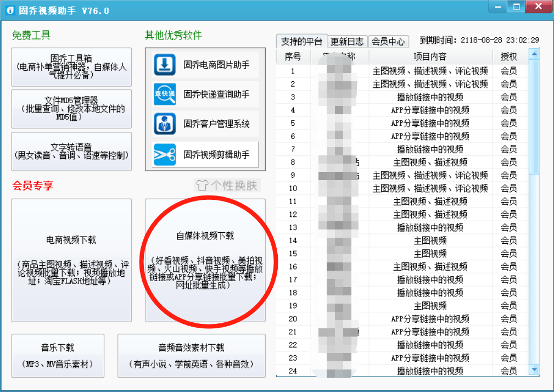Click the 项目内容 column header
Viewport: 554px width, 392px height.
[x=430, y=57]
